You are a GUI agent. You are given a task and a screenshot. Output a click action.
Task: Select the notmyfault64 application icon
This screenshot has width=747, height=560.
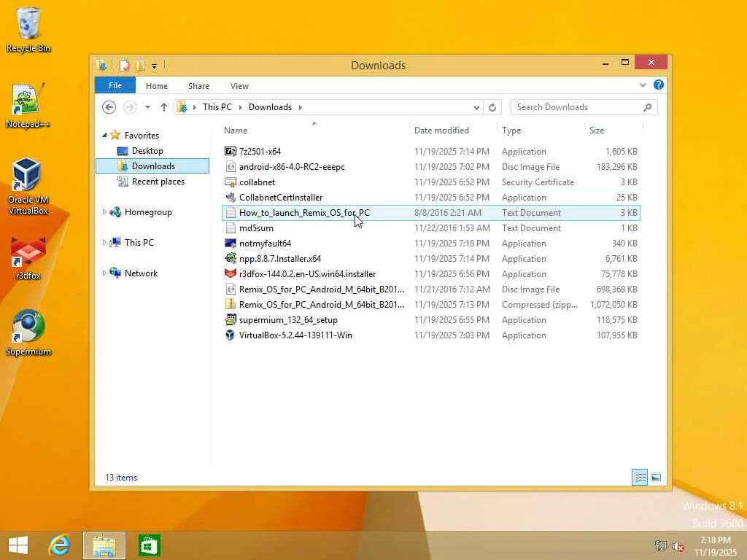230,244
